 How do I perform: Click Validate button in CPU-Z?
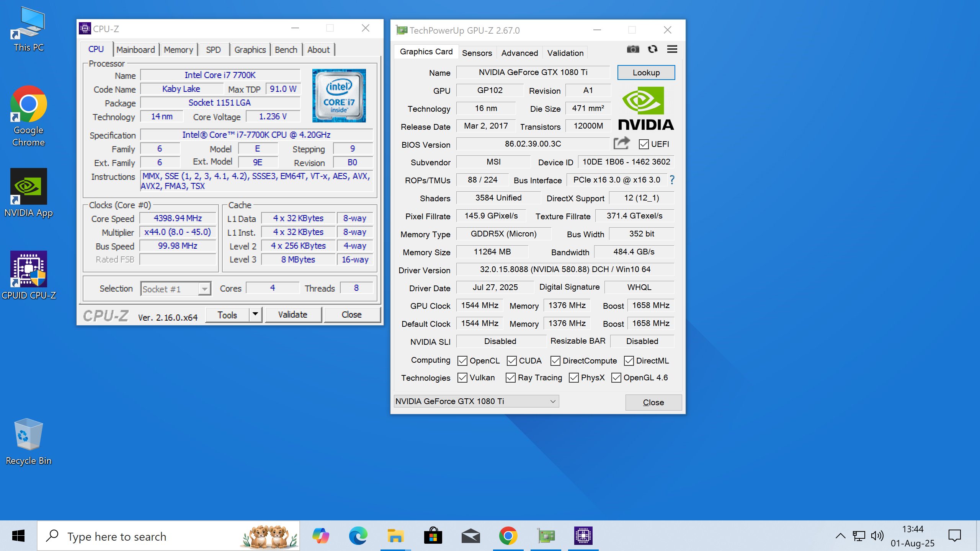[293, 315]
